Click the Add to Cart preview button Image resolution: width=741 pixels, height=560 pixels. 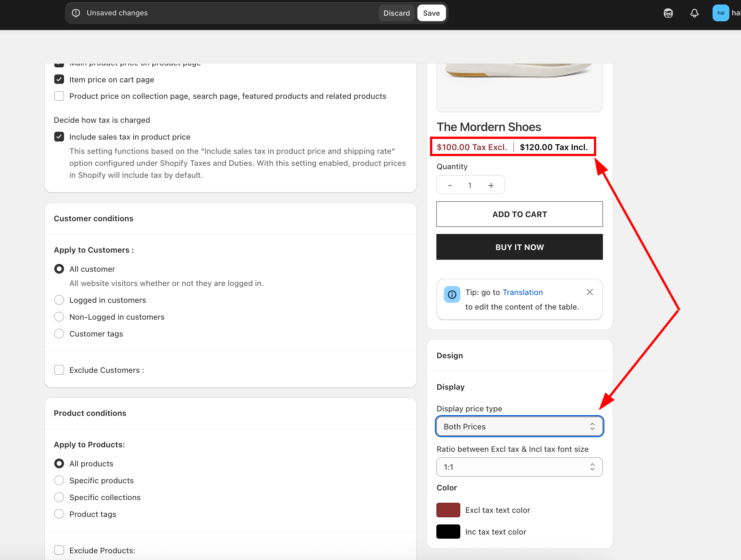coord(519,214)
